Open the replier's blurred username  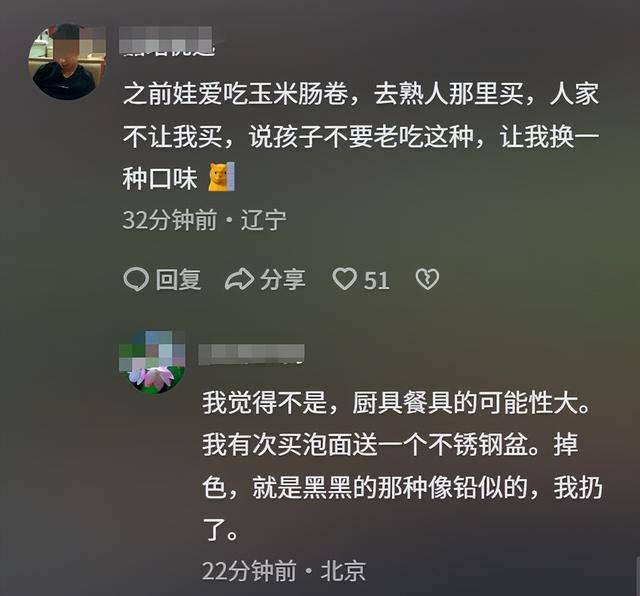click(x=251, y=354)
